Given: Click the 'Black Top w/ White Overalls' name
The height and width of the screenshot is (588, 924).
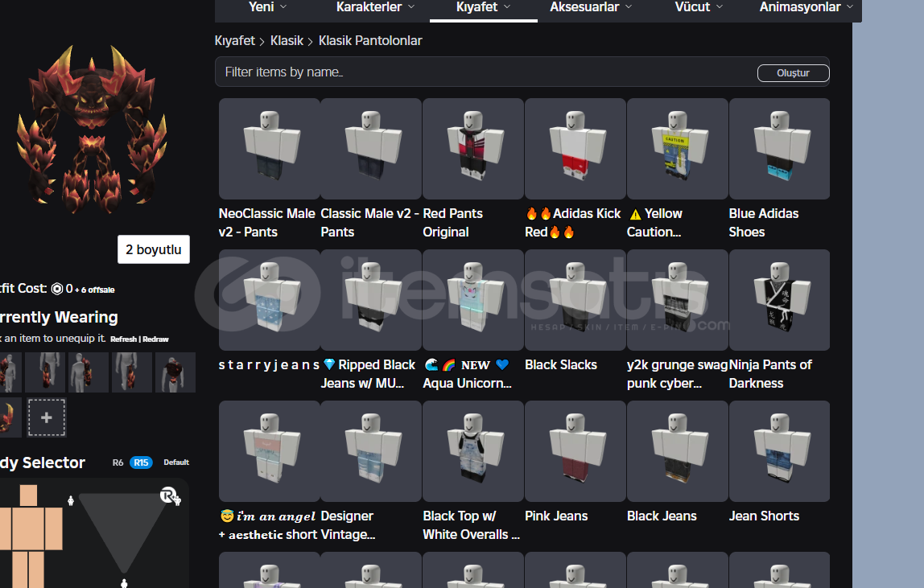Looking at the screenshot, I should (472, 525).
